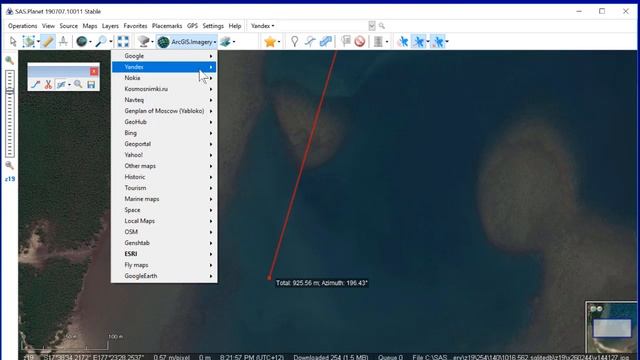Click the path options icon in floating panel
640x360 pixels.
click(x=61, y=84)
